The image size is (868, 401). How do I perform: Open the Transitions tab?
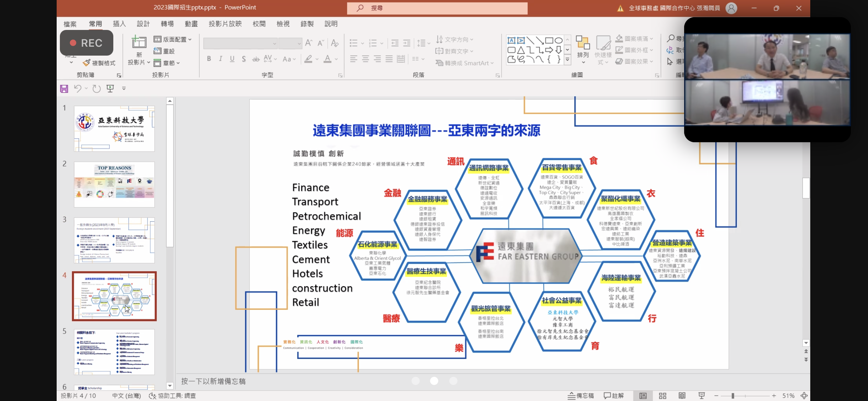tap(167, 24)
